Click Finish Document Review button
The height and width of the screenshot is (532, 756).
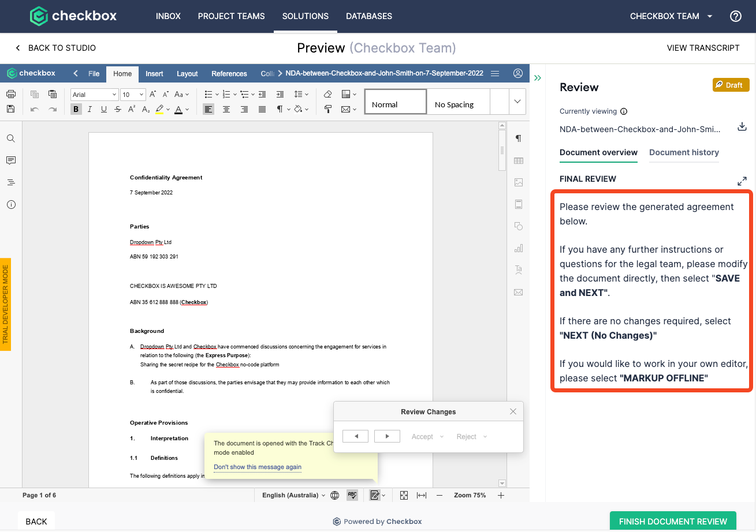(673, 522)
